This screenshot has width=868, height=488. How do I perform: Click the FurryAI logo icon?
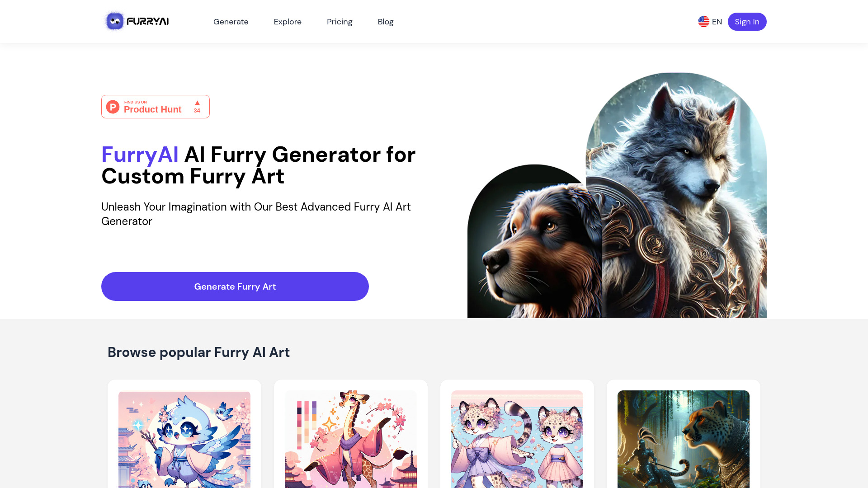[114, 21]
